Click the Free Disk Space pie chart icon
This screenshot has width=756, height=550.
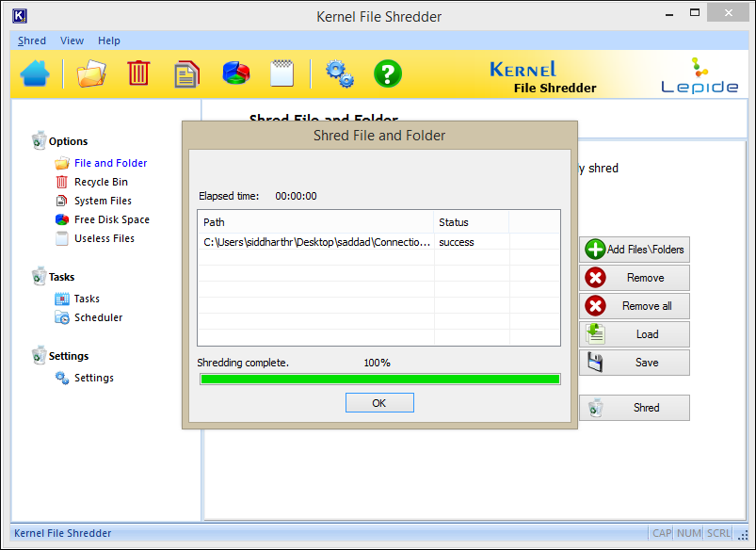click(235, 73)
